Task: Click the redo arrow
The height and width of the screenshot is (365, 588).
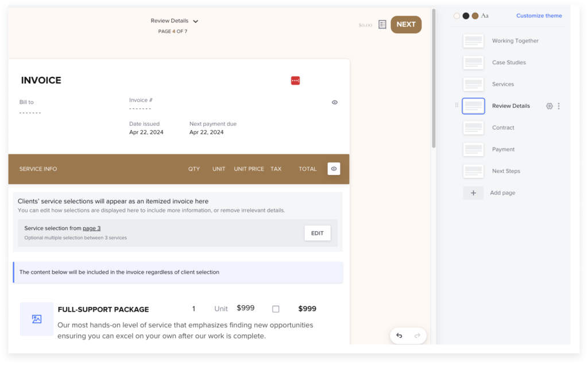Action: pos(416,335)
